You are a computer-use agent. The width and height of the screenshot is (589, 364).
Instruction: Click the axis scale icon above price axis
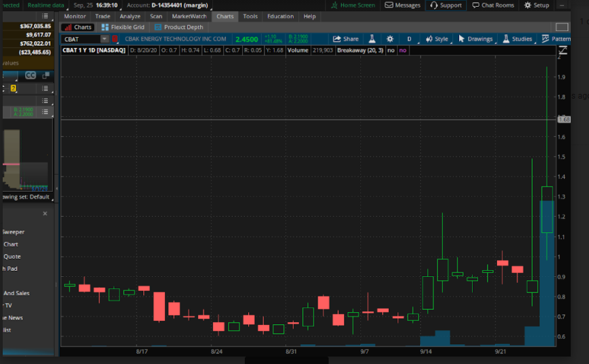coord(563,50)
